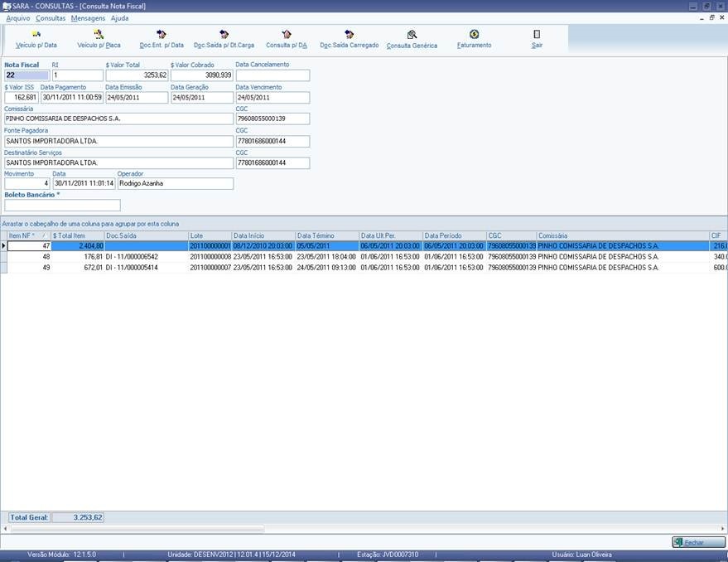Sort by Data Início column header

pyautogui.click(x=263, y=235)
